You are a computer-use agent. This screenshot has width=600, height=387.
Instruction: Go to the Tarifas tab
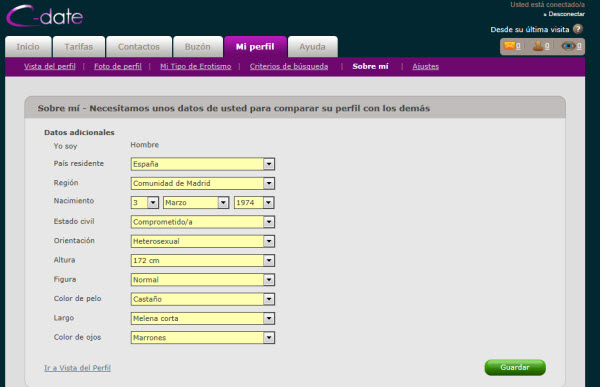(79, 47)
